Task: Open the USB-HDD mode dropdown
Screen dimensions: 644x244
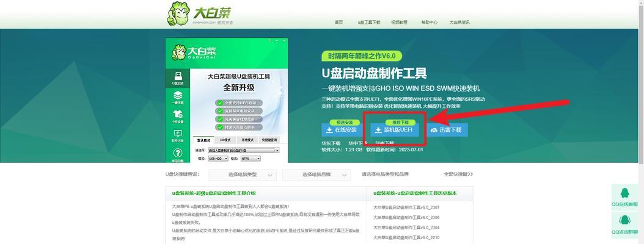Action: pyautogui.click(x=218, y=158)
